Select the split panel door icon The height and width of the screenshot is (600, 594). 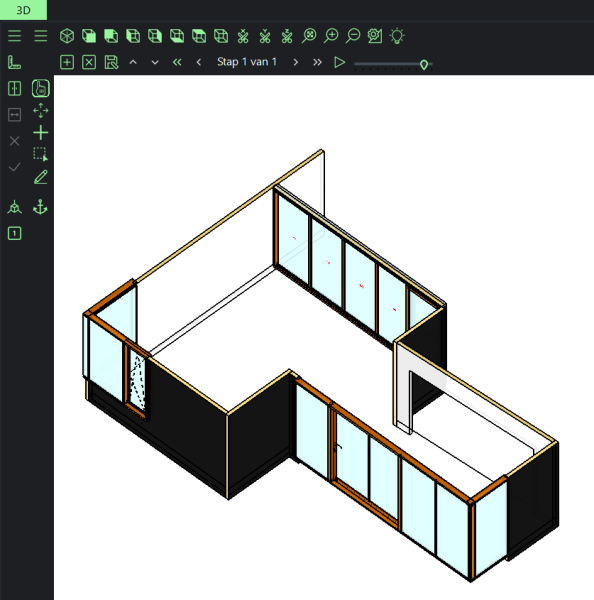[x=15, y=89]
